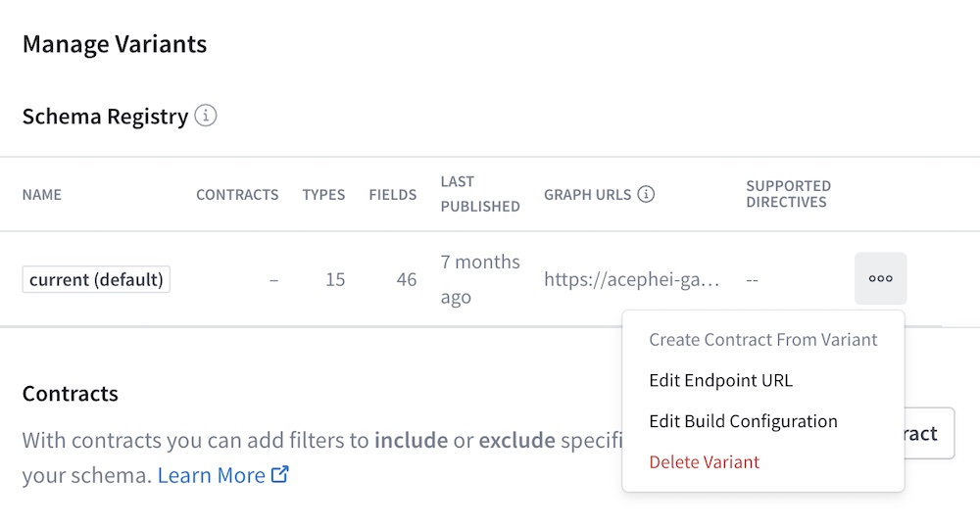Show the Graph URLs info tooltip icon
This screenshot has height=528, width=980.
tap(646, 194)
